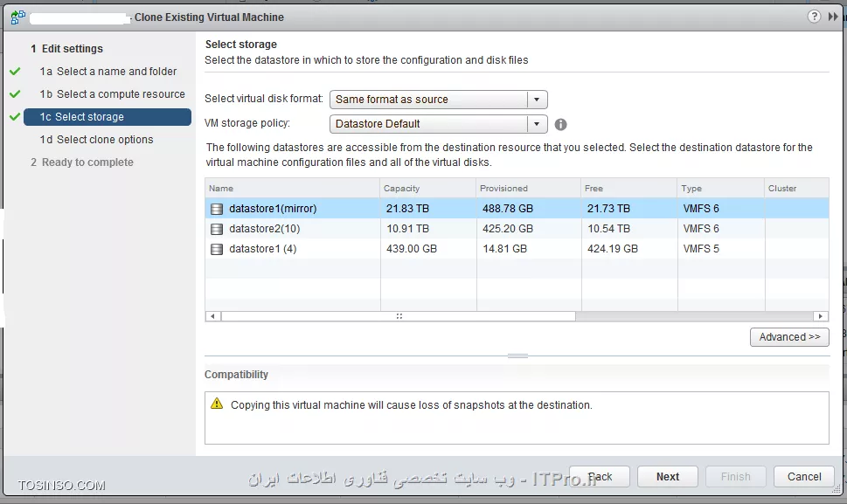
Task: Click the Finish button
Action: (x=736, y=476)
